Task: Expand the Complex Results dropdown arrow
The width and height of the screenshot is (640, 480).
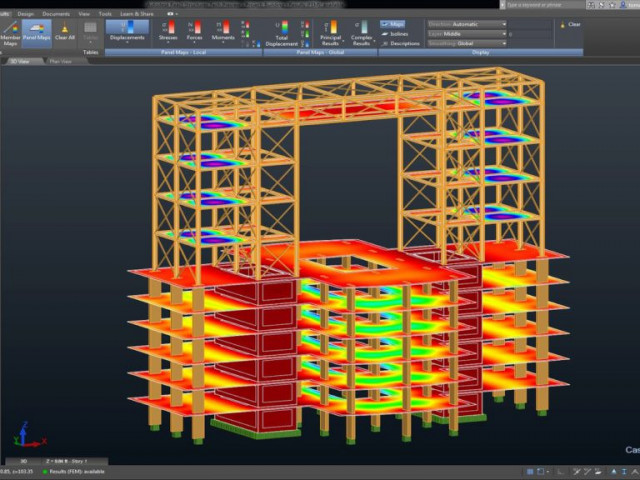Action: point(374,42)
